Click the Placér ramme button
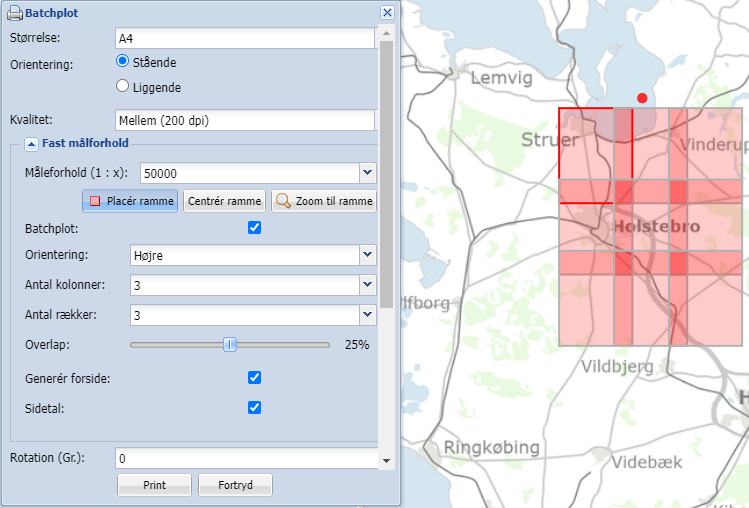Screen dimensions: 749x508 pos(130,201)
